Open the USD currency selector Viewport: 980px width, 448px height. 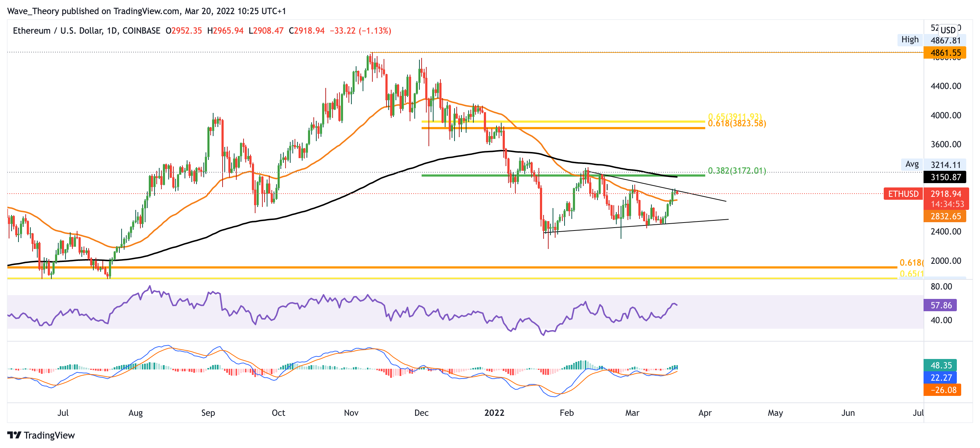(948, 30)
